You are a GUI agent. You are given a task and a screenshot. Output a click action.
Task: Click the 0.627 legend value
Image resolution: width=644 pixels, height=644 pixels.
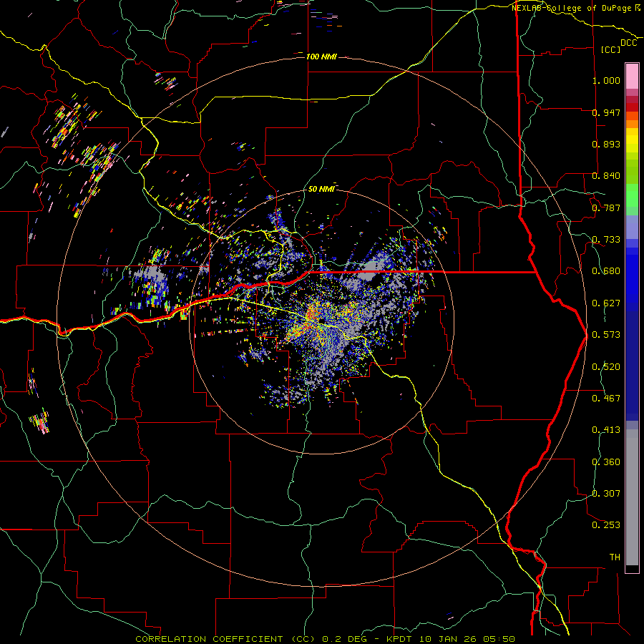pos(606,303)
